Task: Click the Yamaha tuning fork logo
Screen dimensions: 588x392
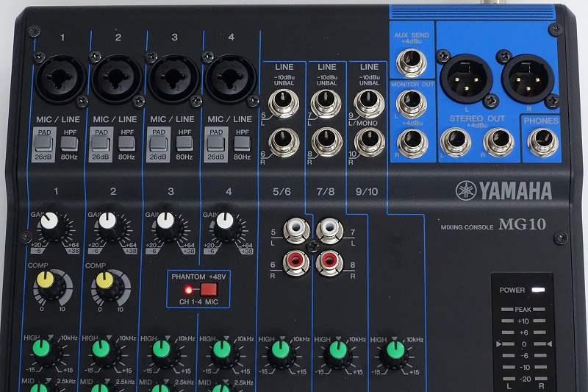Action: (466, 190)
